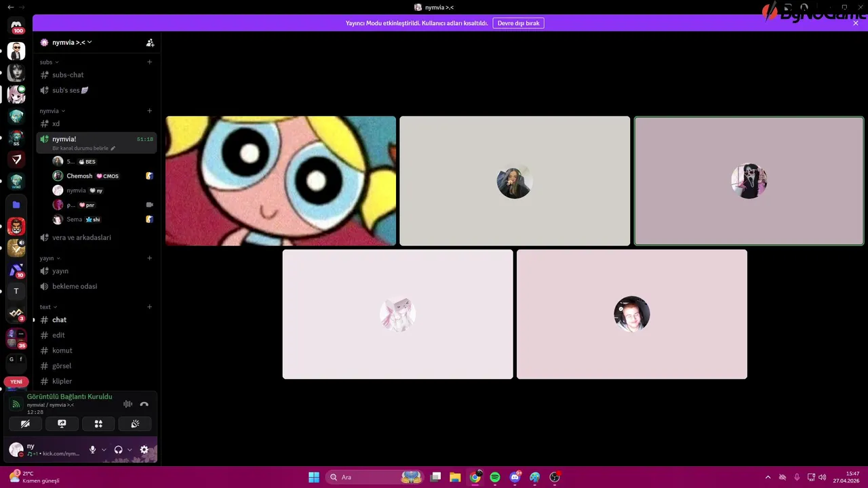The height and width of the screenshot is (488, 868).
Task: Open the edit text channel
Action: [x=96, y=335]
